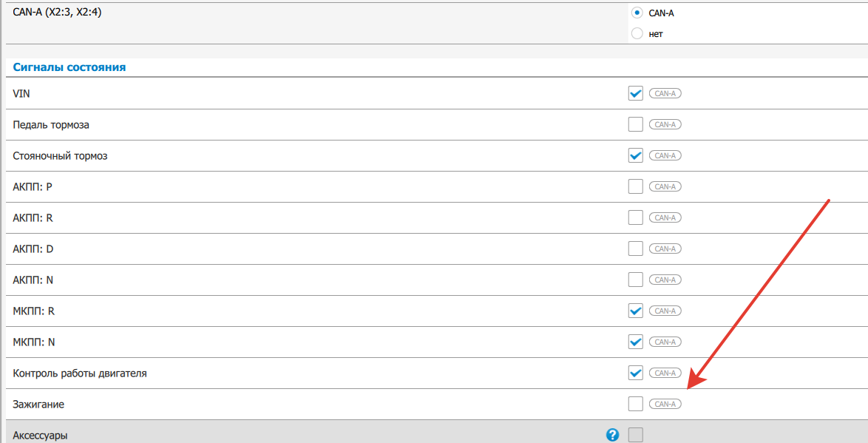Toggle the greyed Аксессуары checkbox
868x443 pixels.
(635, 435)
